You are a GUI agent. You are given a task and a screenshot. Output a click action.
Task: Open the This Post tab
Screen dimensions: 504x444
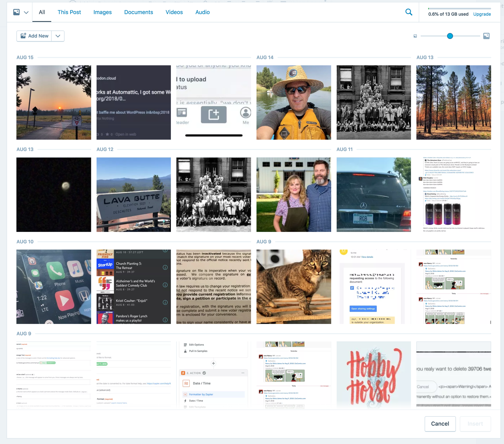(69, 12)
